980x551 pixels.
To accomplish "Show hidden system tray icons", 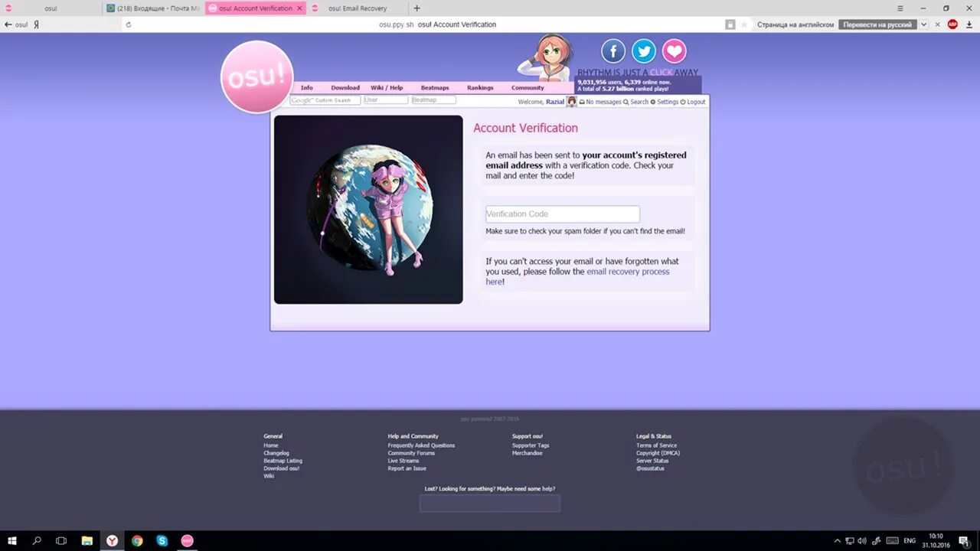I will coord(837,540).
